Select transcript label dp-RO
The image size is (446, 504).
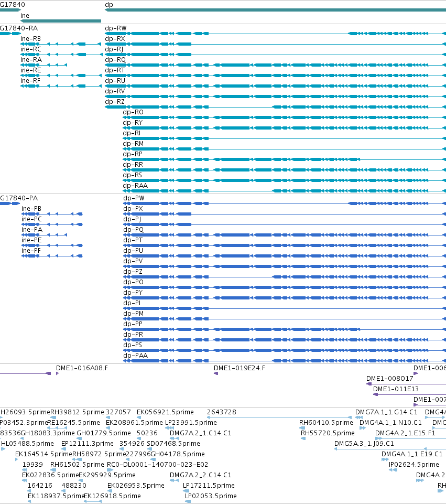[133, 112]
